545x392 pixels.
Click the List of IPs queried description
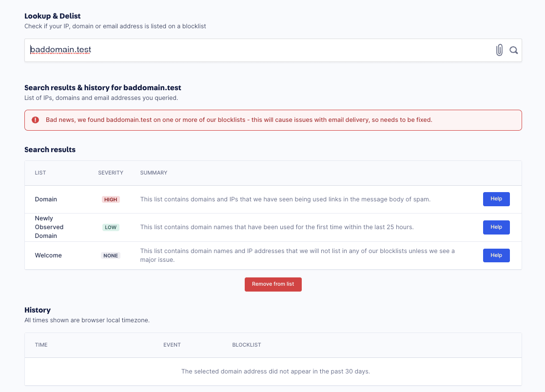(101, 98)
